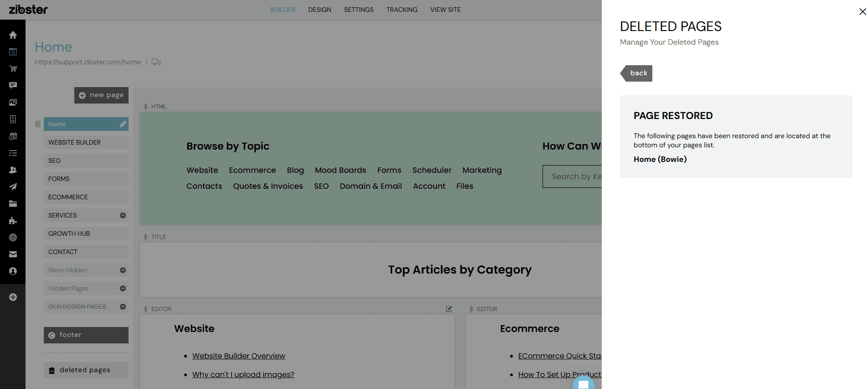Follow the Website Builder Overview link
Image resolution: width=868 pixels, height=389 pixels.
coord(239,356)
